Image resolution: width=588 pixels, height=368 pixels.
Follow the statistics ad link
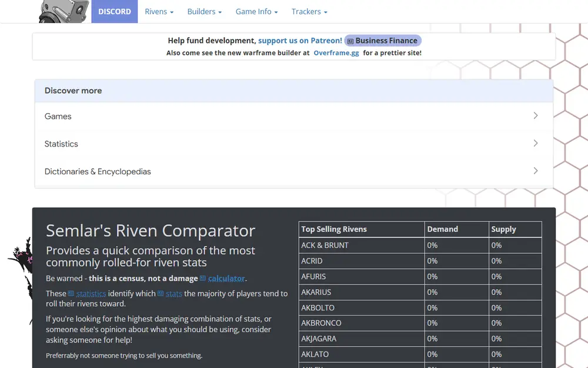click(x=91, y=294)
